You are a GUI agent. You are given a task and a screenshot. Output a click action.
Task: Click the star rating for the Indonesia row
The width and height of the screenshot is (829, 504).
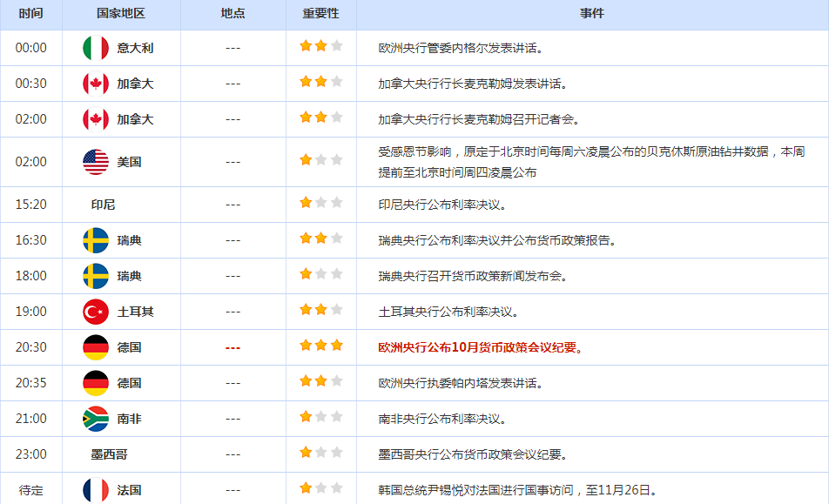(320, 203)
